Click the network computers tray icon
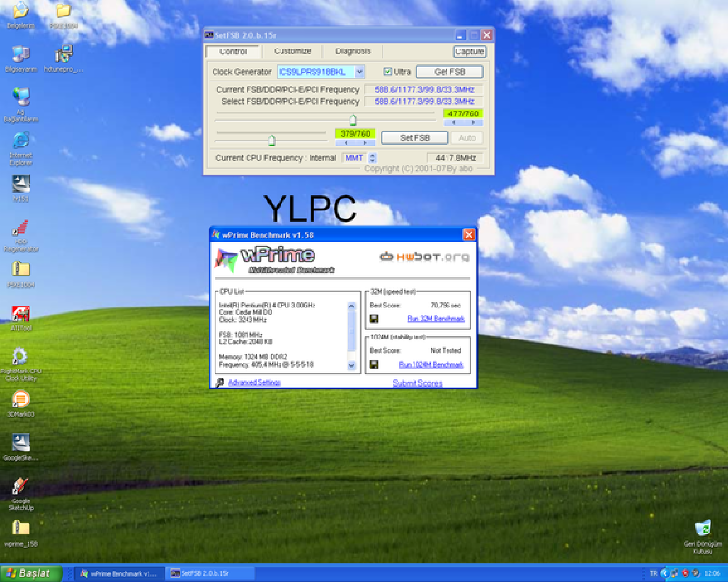728x582 pixels. tap(675, 573)
